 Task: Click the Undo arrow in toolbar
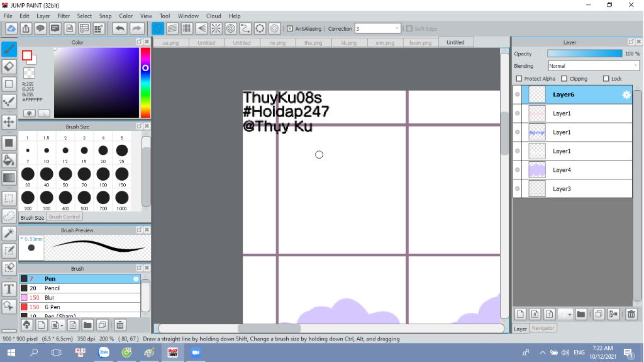(120, 28)
